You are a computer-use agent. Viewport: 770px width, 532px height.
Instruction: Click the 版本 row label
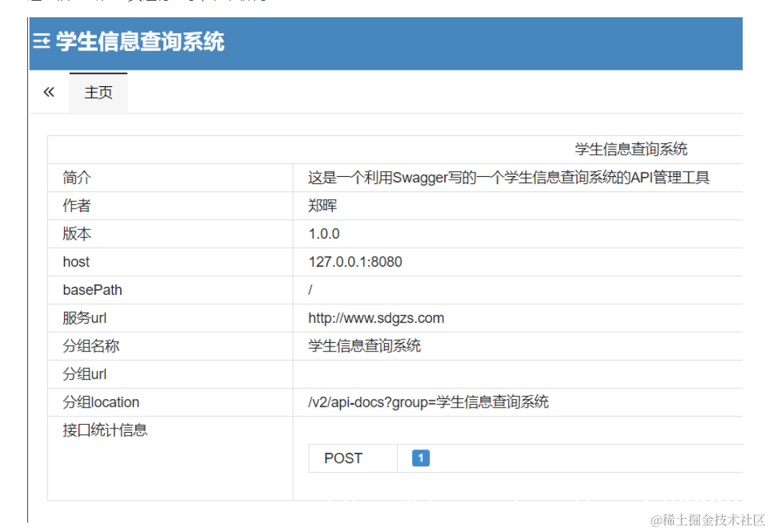pyautogui.click(x=77, y=234)
